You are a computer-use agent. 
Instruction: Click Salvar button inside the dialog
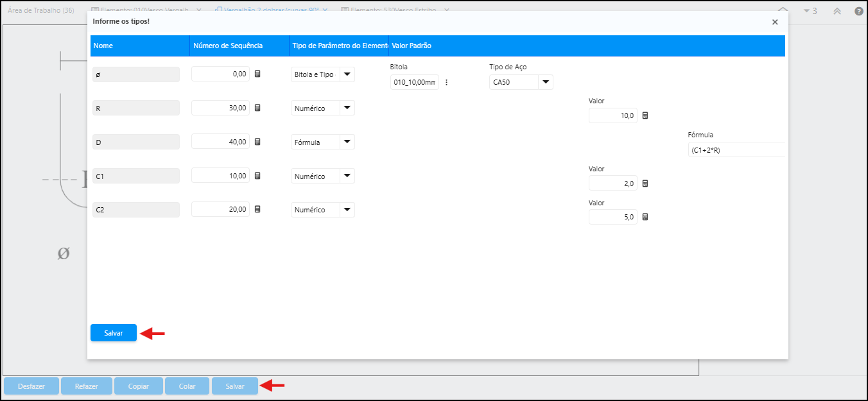point(114,333)
